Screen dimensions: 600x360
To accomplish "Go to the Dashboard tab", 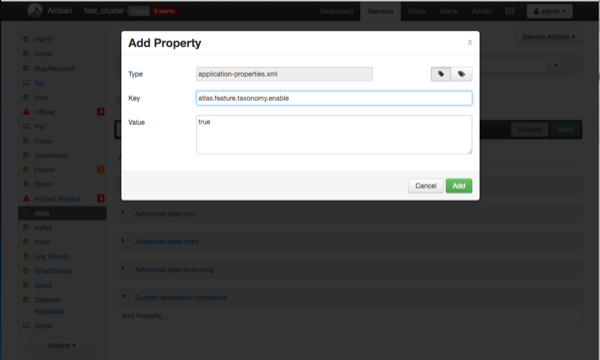I will [x=336, y=11].
